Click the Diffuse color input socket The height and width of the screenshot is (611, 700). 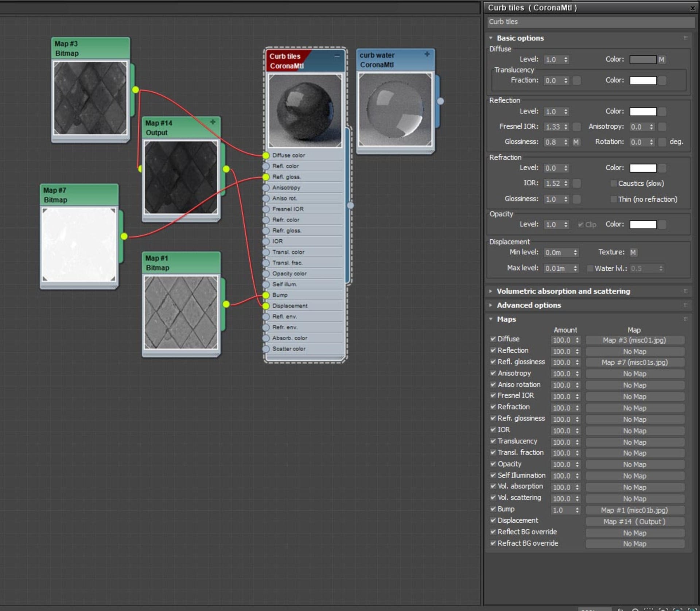266,155
